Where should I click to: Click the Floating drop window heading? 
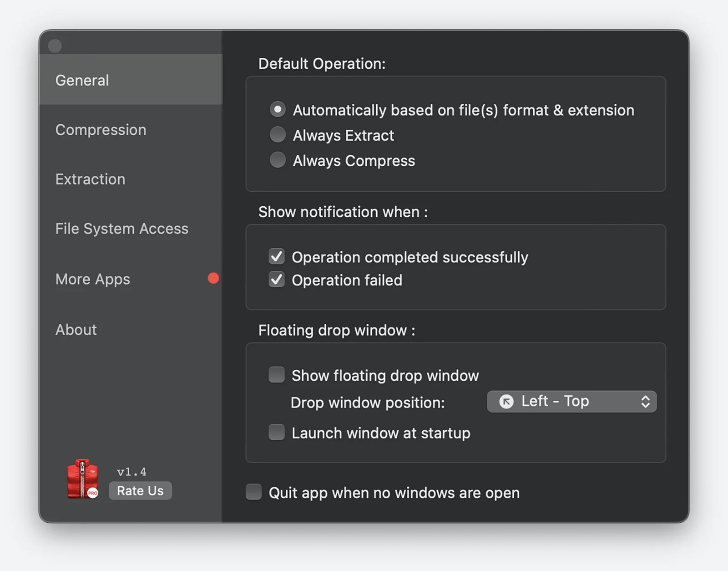click(337, 330)
